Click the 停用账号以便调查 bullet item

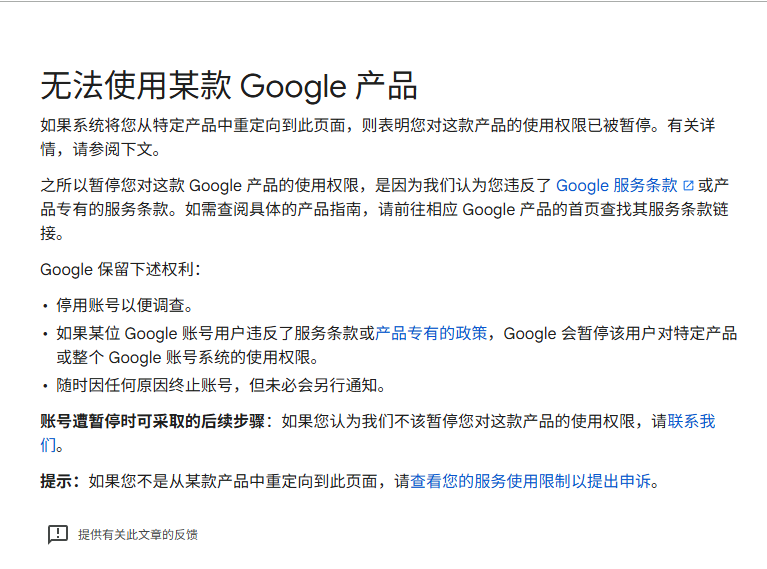[124, 305]
